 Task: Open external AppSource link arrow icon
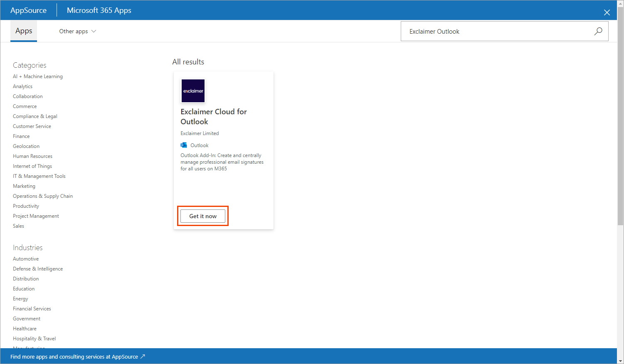pyautogui.click(x=143, y=357)
